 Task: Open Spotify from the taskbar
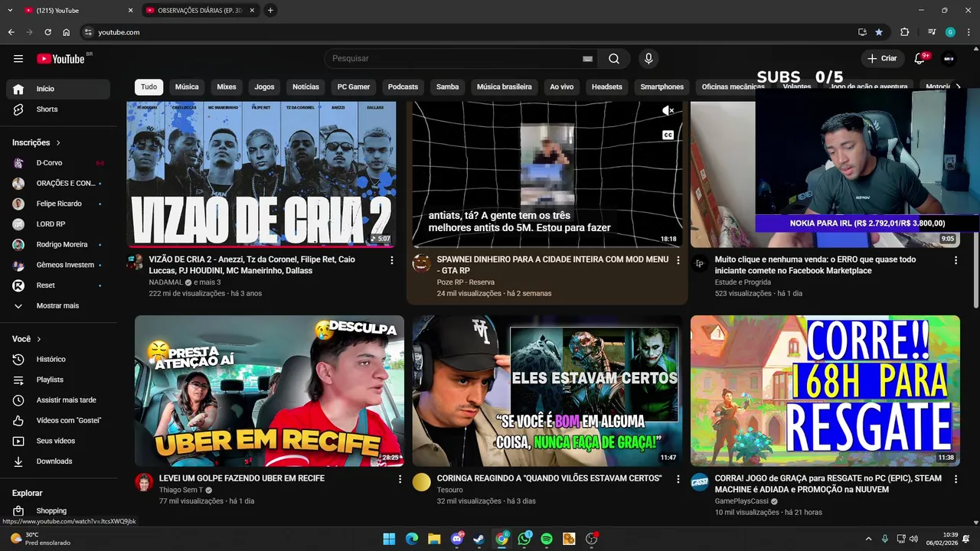click(x=547, y=539)
